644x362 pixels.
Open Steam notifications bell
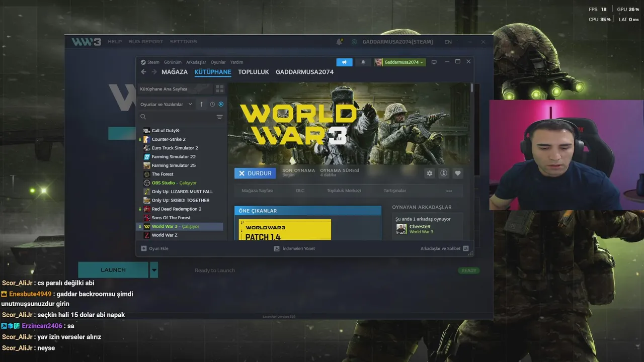pyautogui.click(x=363, y=62)
